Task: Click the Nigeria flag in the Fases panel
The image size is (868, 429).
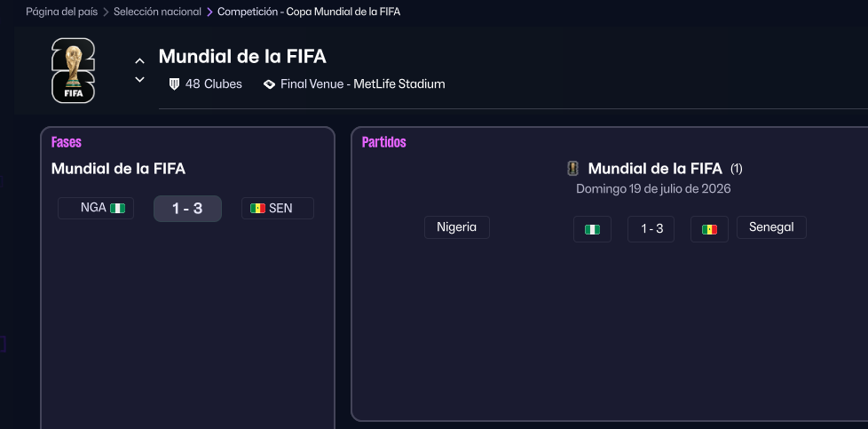Action: (117, 208)
